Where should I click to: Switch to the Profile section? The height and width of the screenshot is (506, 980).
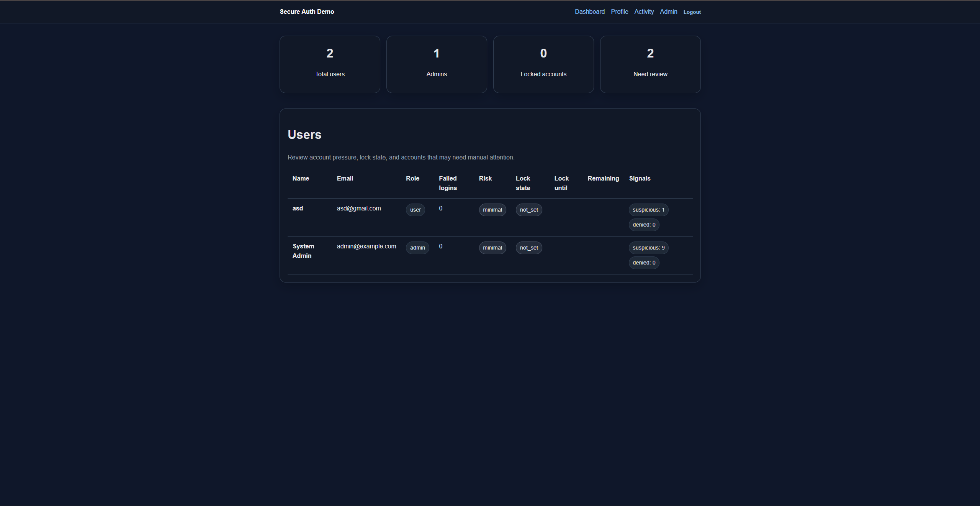619,11
